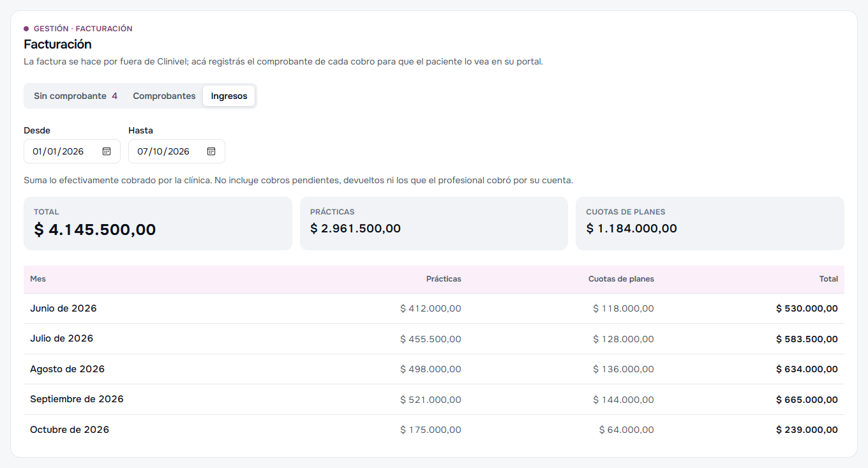Screen dimensions: 868x468
Task: Click Octubre prácticas value $ 175.000,00
Action: 431,430
